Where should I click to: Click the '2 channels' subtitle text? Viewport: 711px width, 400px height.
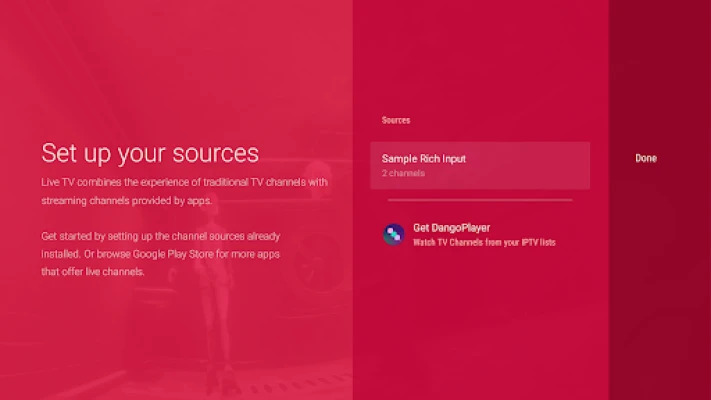point(403,174)
